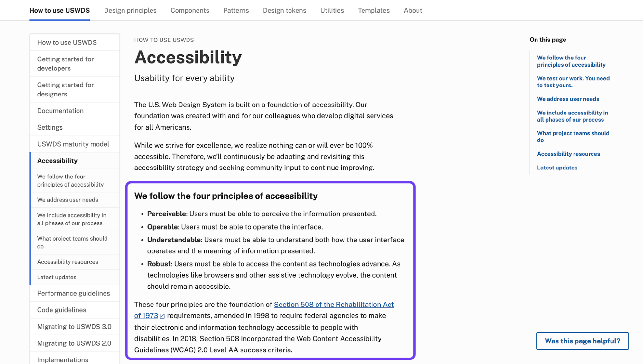Screen dimensions: 643x364
Task: Open 'Getting started for developers' in sidebar
Action: pyautogui.click(x=75, y=64)
